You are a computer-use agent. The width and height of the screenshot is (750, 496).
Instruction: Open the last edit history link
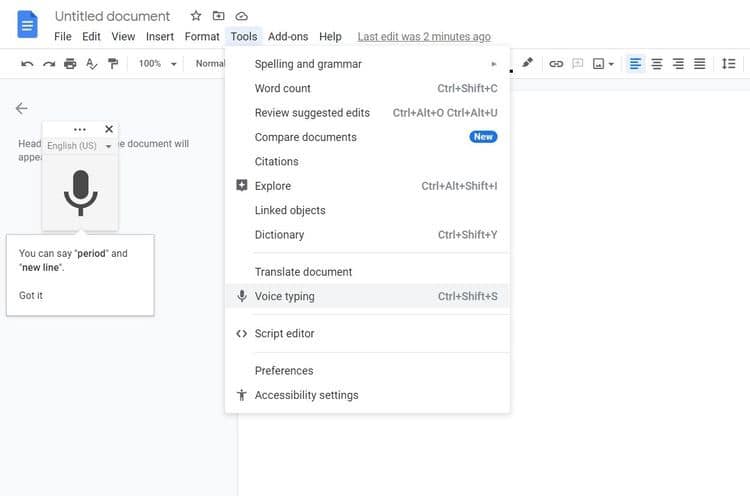click(424, 37)
